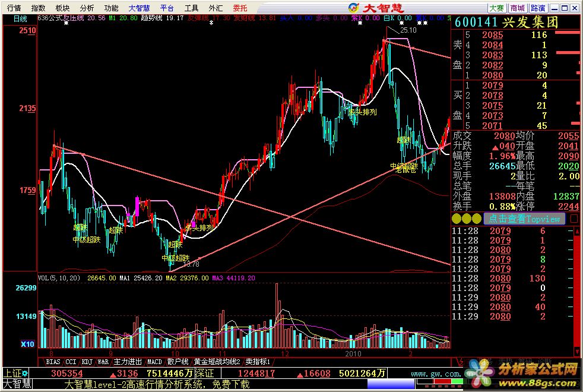
Task: Open the 分析 menu
Action: pyautogui.click(x=87, y=8)
